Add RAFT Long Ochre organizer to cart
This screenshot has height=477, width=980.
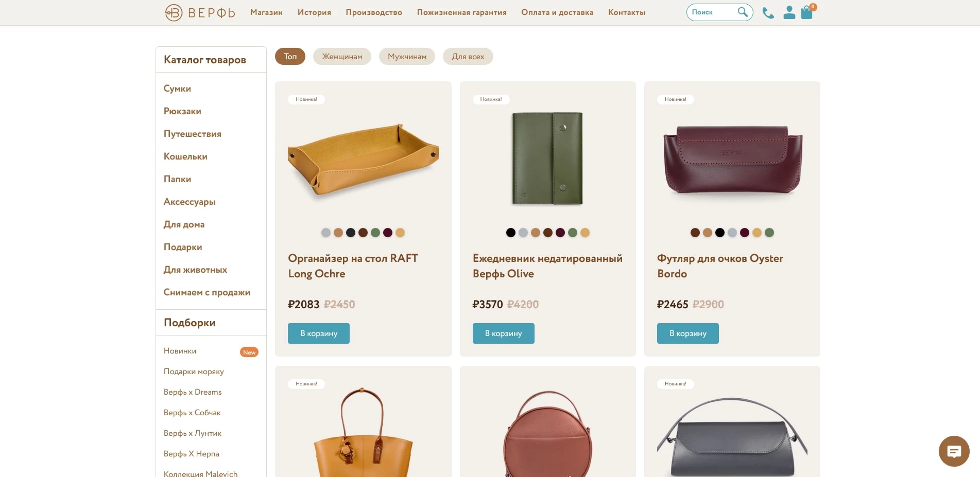click(x=318, y=333)
